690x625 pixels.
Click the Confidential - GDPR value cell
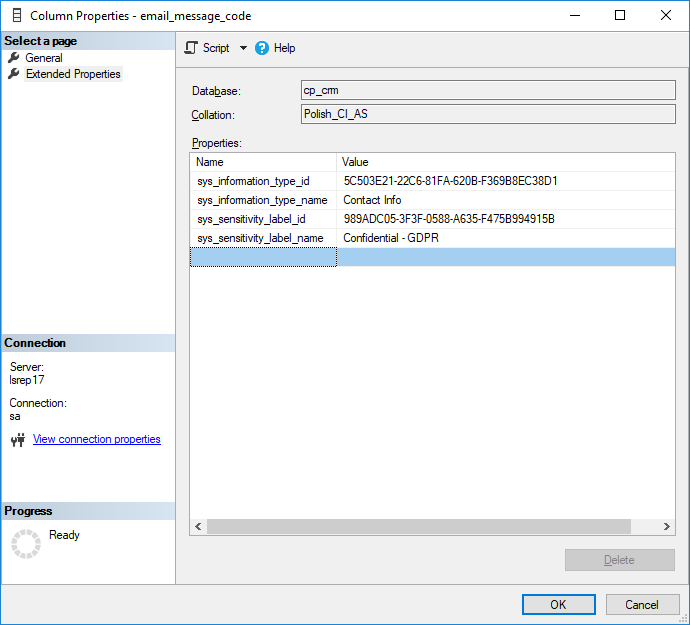[x=391, y=238]
